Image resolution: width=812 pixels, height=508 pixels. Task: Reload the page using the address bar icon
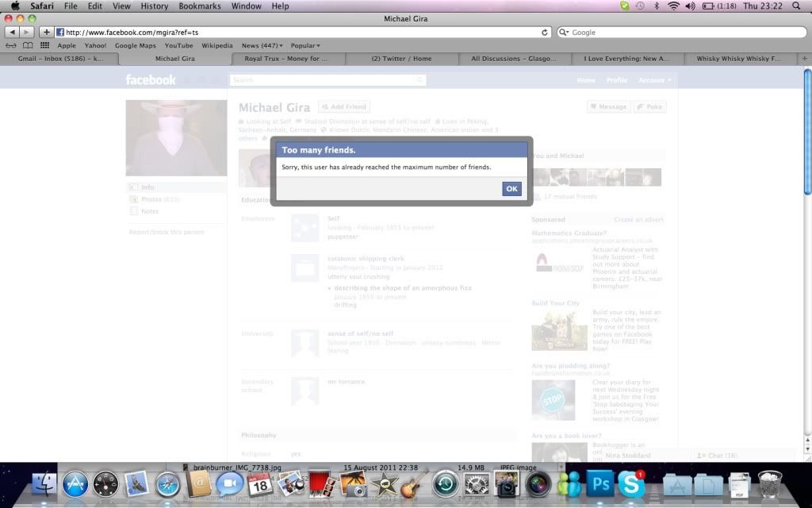point(545,33)
